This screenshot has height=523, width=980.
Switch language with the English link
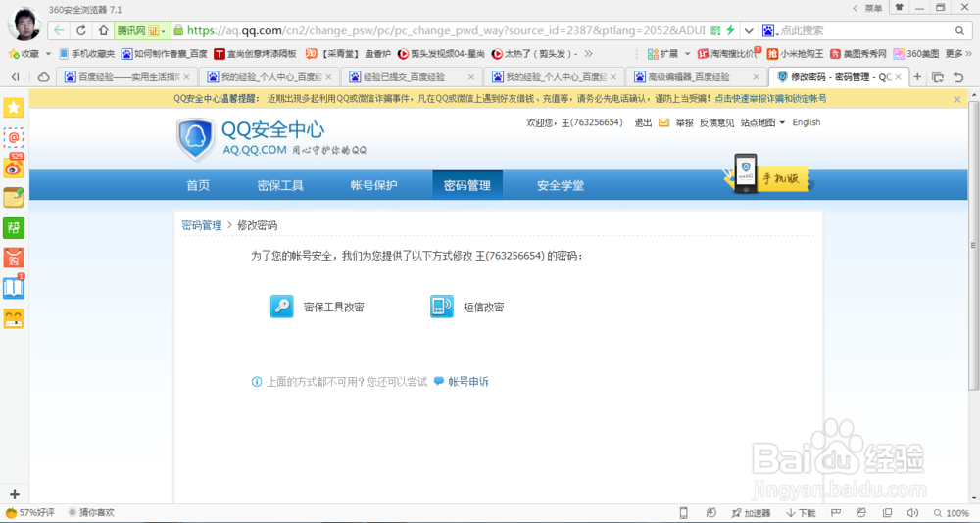[x=807, y=122]
